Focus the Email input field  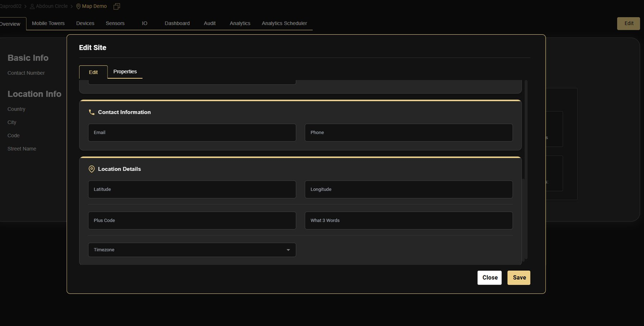(x=192, y=132)
